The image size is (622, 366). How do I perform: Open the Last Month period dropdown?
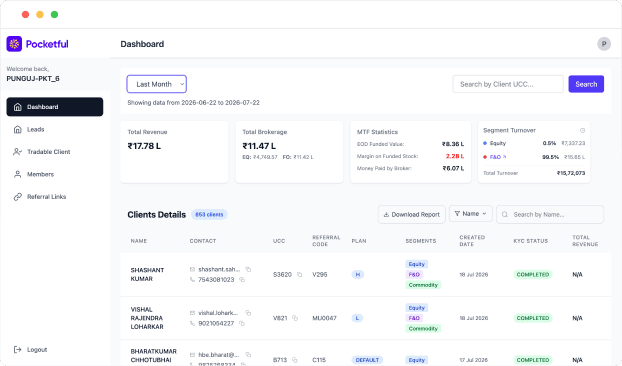tap(157, 84)
